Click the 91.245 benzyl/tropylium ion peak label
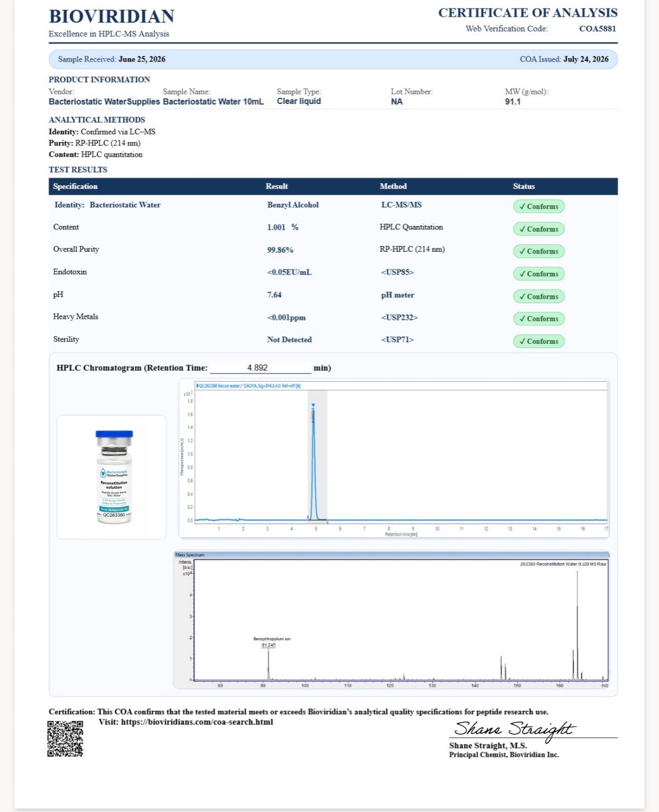Screen dimensions: 659x812 tap(268, 645)
